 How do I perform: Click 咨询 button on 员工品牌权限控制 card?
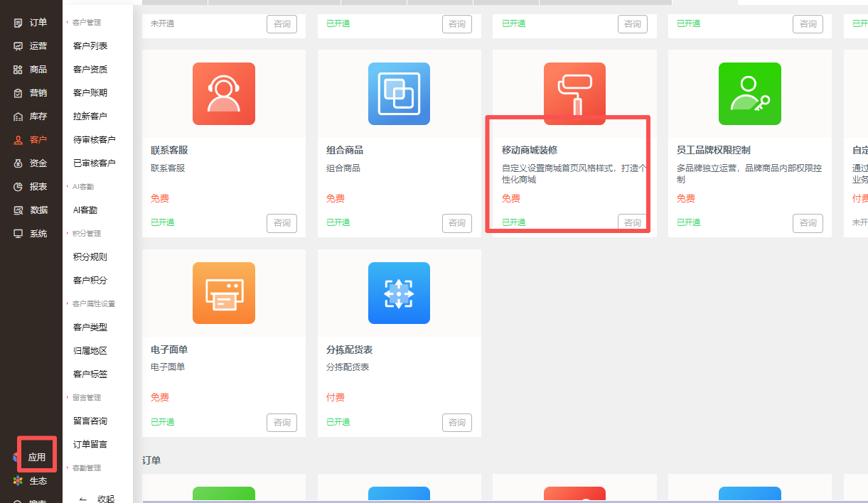808,223
